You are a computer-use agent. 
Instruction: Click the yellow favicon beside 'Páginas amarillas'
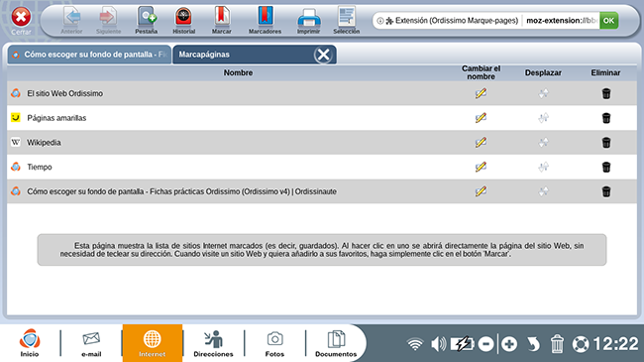point(16,118)
